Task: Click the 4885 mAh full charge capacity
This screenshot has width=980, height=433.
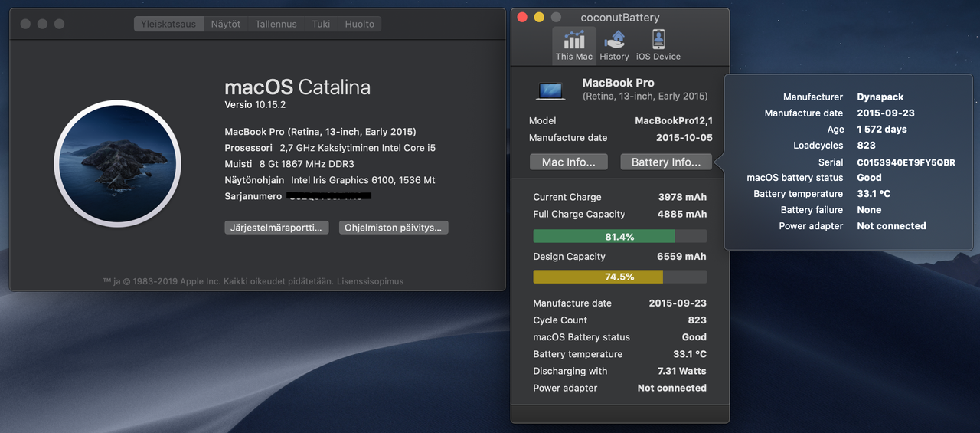Action: (681, 214)
